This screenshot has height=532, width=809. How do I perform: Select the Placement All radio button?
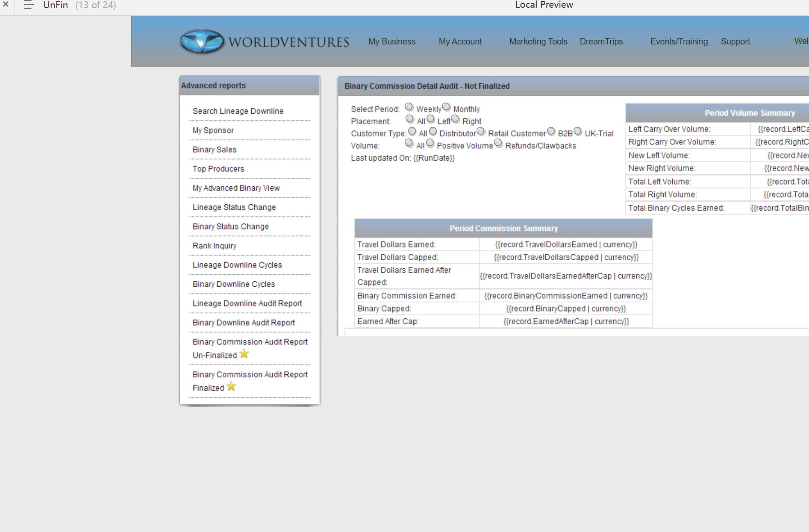(410, 119)
